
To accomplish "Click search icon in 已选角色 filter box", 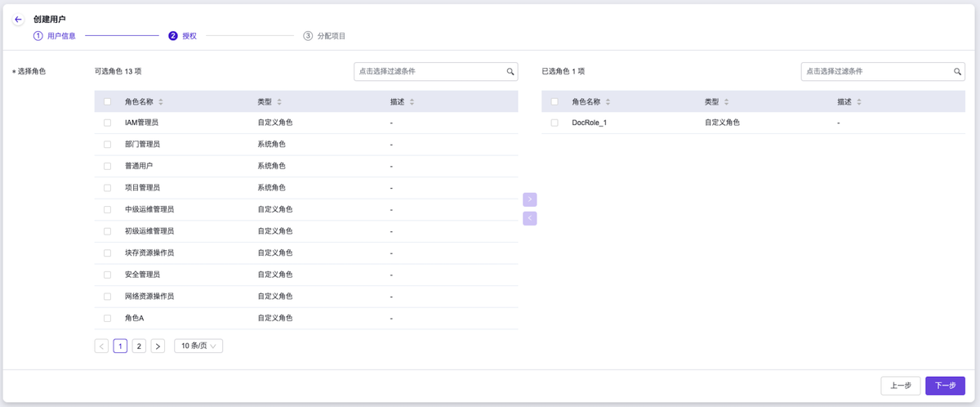I will click(958, 72).
